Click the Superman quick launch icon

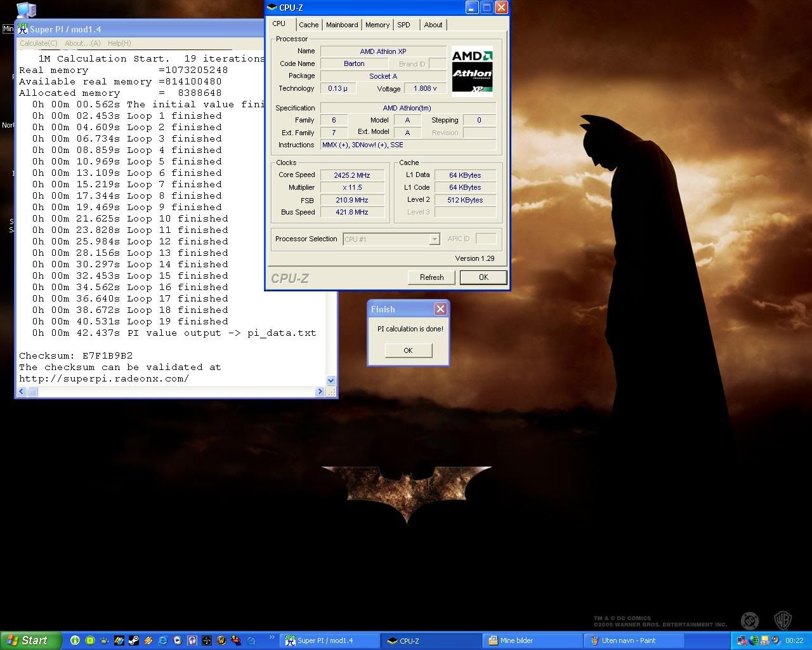[x=236, y=640]
